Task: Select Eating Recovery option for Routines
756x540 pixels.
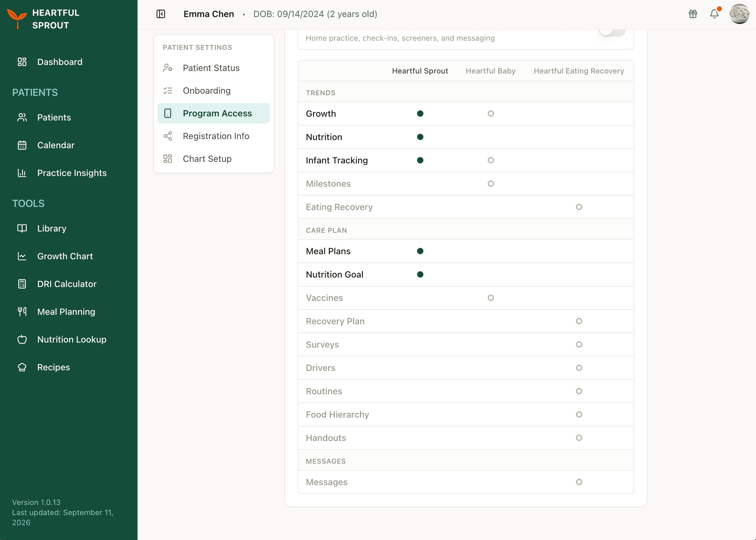Action: [x=579, y=391]
